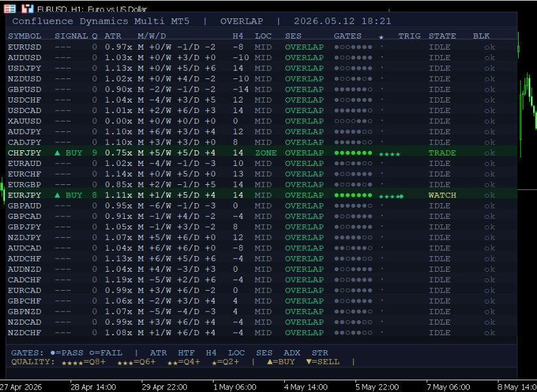
Task: Click the gate dots in EURUSD row
Action: pos(353,47)
